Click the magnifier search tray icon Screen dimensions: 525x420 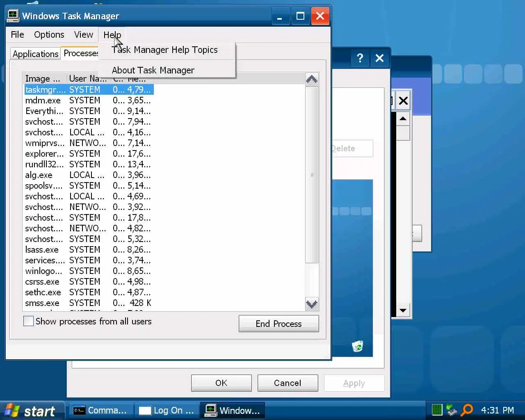coord(467,410)
